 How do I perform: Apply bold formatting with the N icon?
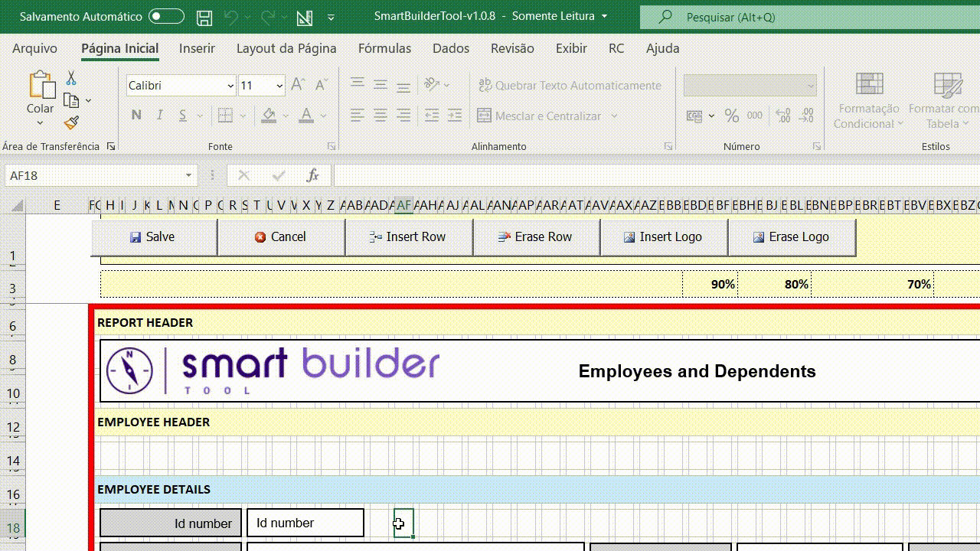coord(136,115)
